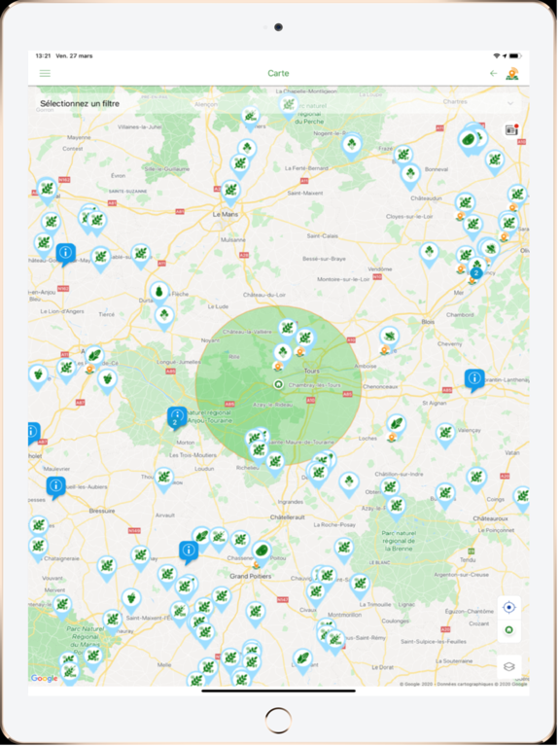The width and height of the screenshot is (560, 747).
Task: Expand the filter dropdown chevron
Action: click(511, 103)
